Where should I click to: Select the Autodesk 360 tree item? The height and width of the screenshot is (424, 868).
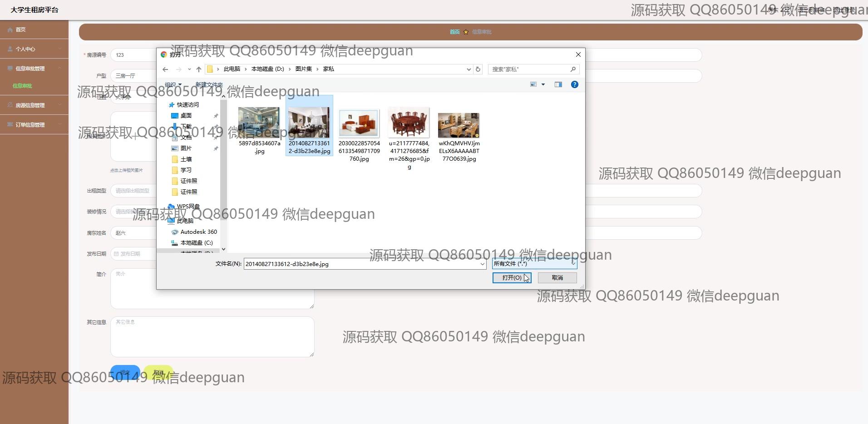click(x=198, y=232)
